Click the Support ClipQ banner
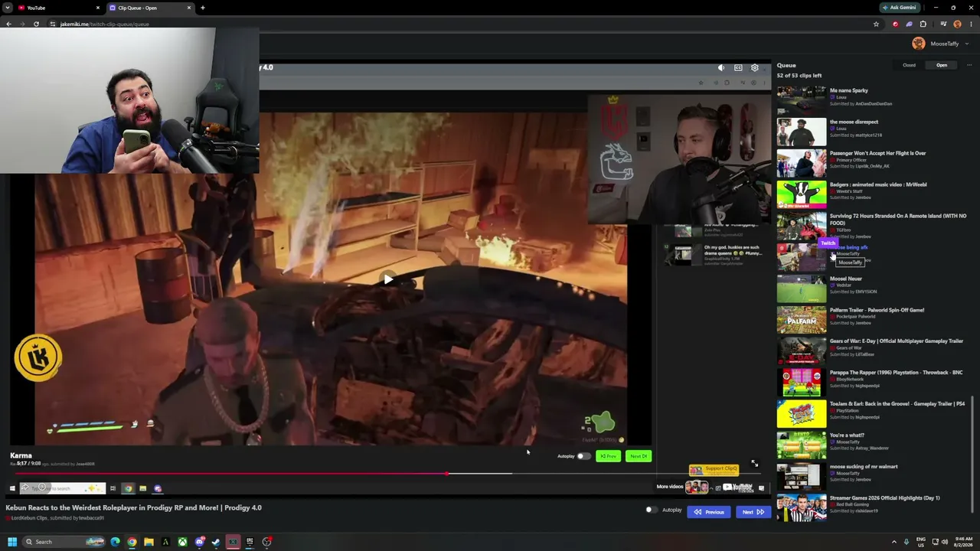980x551 pixels. [x=714, y=469]
